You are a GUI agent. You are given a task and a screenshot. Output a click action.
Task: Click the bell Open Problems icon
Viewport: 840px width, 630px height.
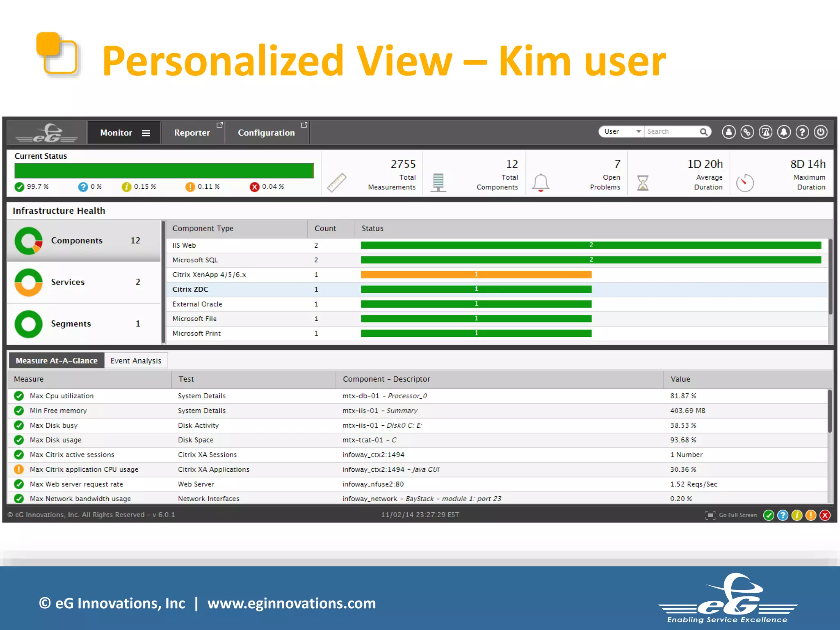pyautogui.click(x=541, y=183)
